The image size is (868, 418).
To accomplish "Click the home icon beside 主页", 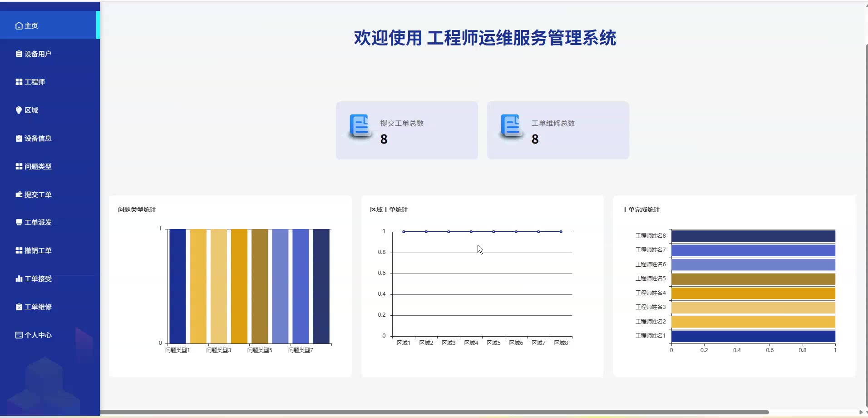I will pos(19,26).
